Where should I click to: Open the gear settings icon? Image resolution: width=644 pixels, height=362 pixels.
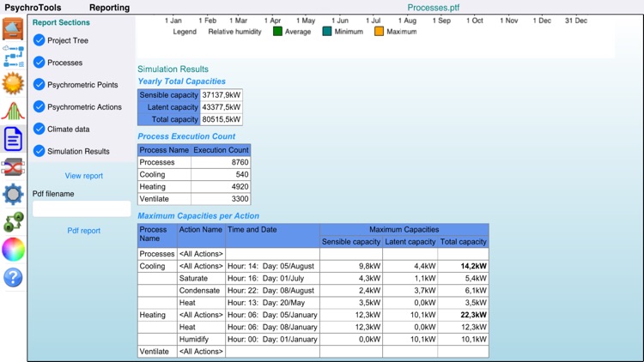pyautogui.click(x=13, y=194)
